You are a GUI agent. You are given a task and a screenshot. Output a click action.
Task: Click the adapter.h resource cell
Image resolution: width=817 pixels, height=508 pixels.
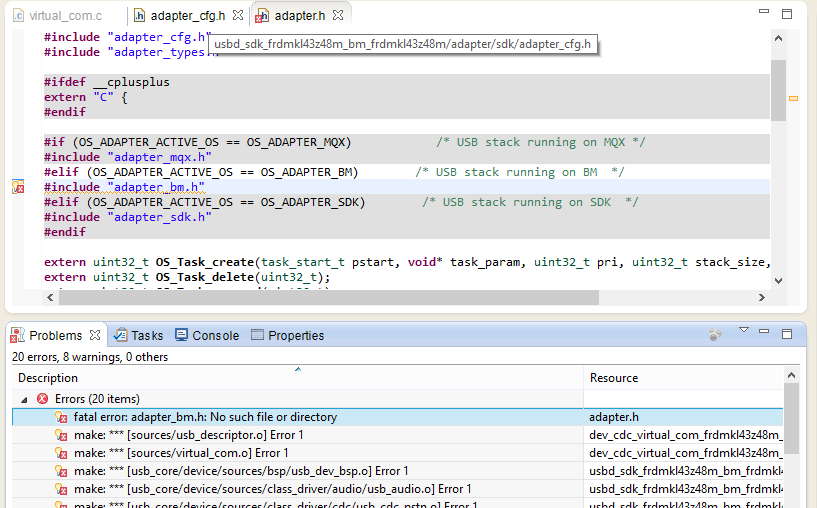pyautogui.click(x=684, y=417)
